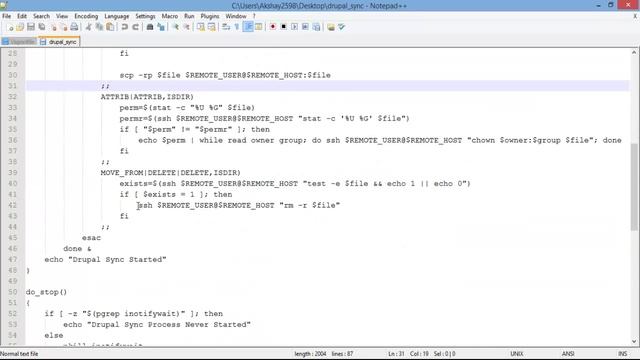Click the ANSI encoding status entry
The height and width of the screenshot is (360, 640).
point(568,354)
